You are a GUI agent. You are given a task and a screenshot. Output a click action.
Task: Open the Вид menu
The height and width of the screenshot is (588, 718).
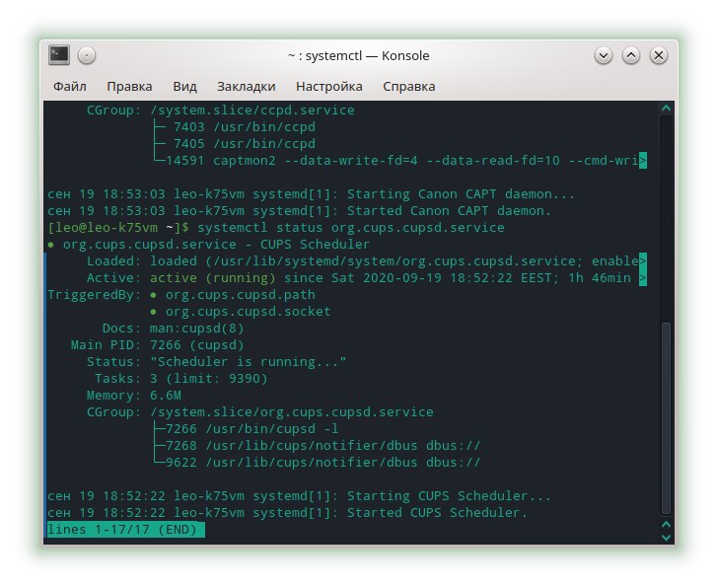[184, 86]
